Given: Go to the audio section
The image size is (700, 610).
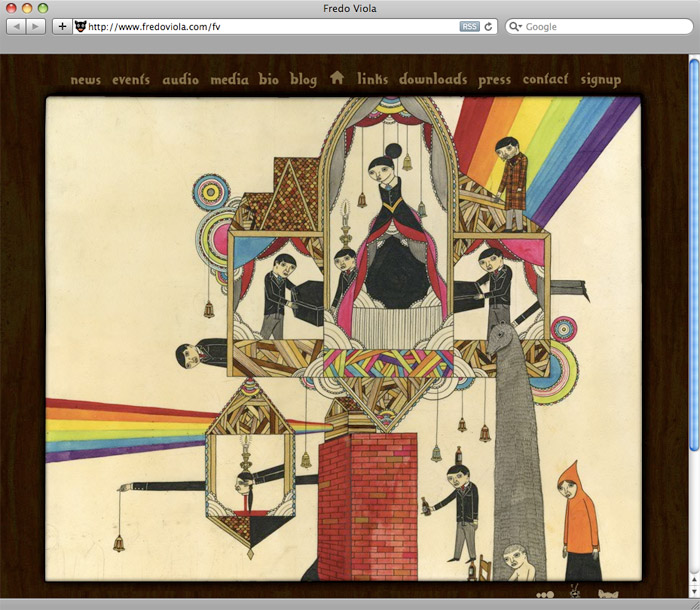Looking at the screenshot, I should coord(180,79).
